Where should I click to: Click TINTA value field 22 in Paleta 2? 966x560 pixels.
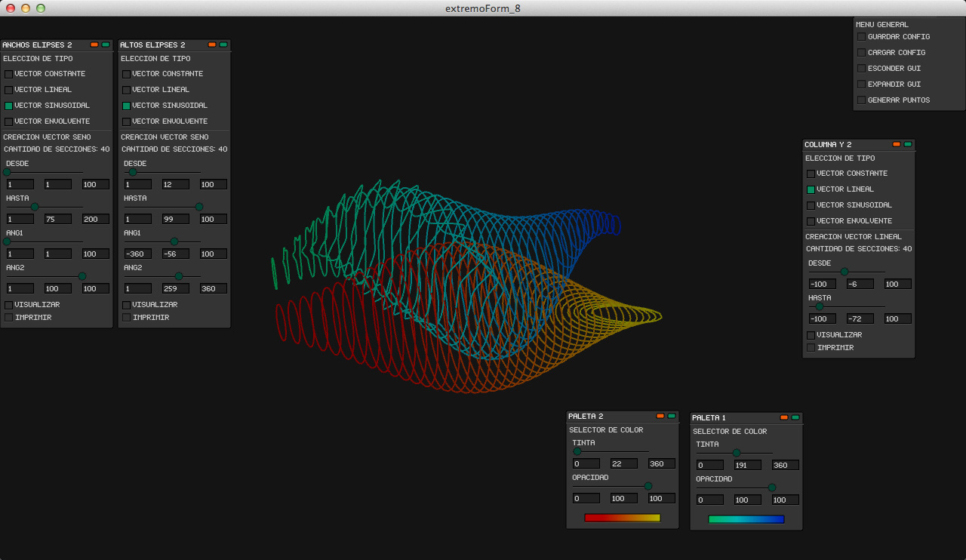point(624,463)
